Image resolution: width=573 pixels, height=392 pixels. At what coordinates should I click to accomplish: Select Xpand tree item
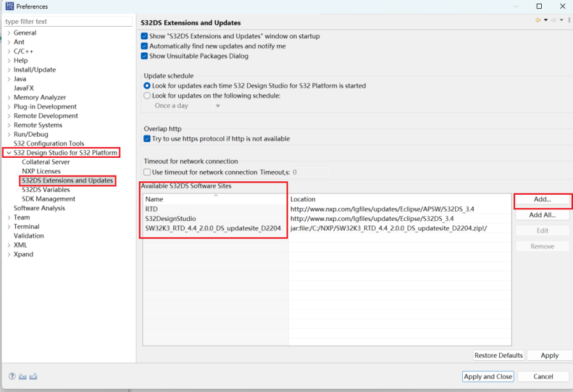pyautogui.click(x=23, y=255)
